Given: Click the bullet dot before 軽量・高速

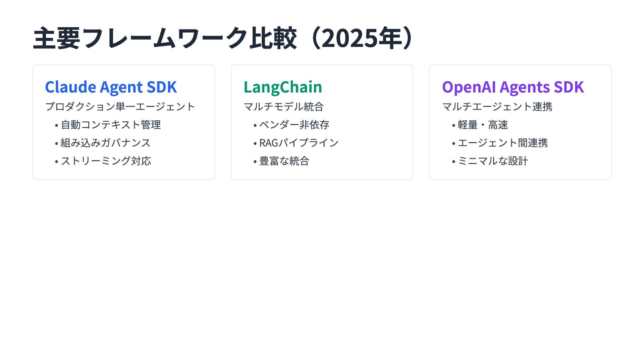Looking at the screenshot, I should coord(453,126).
